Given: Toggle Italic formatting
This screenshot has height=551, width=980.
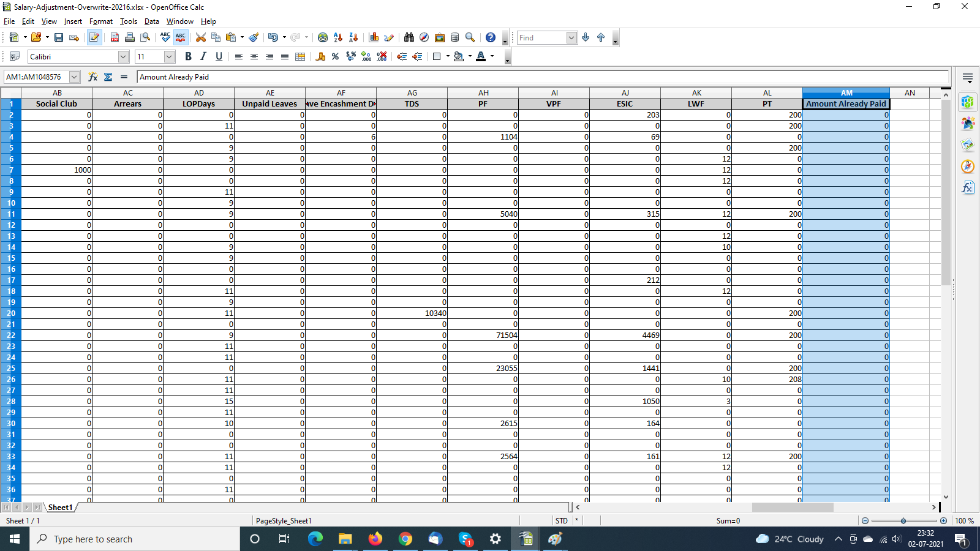Looking at the screenshot, I should click(x=203, y=56).
